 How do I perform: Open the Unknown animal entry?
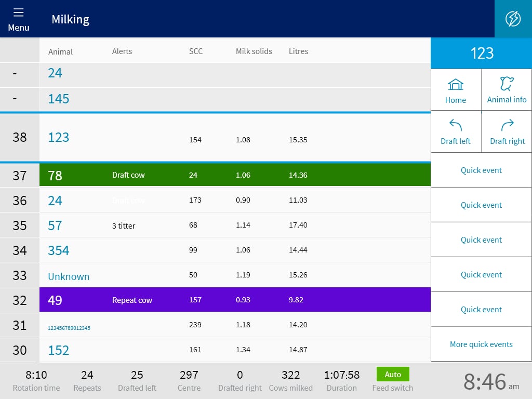(69, 276)
